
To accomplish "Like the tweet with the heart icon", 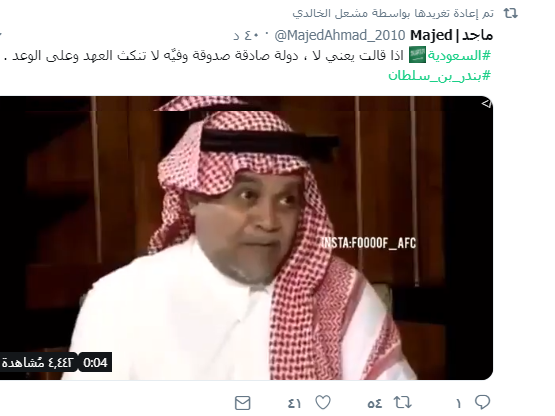I will click(323, 403).
